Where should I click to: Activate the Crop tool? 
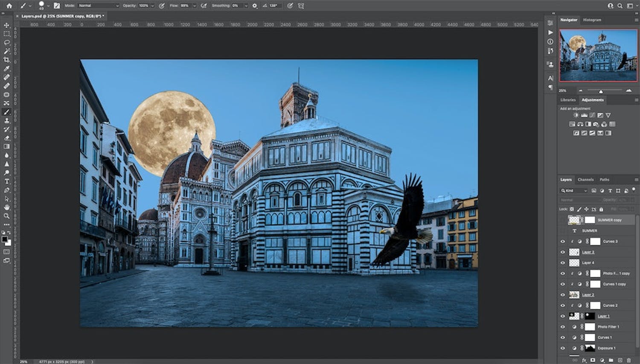(6, 60)
